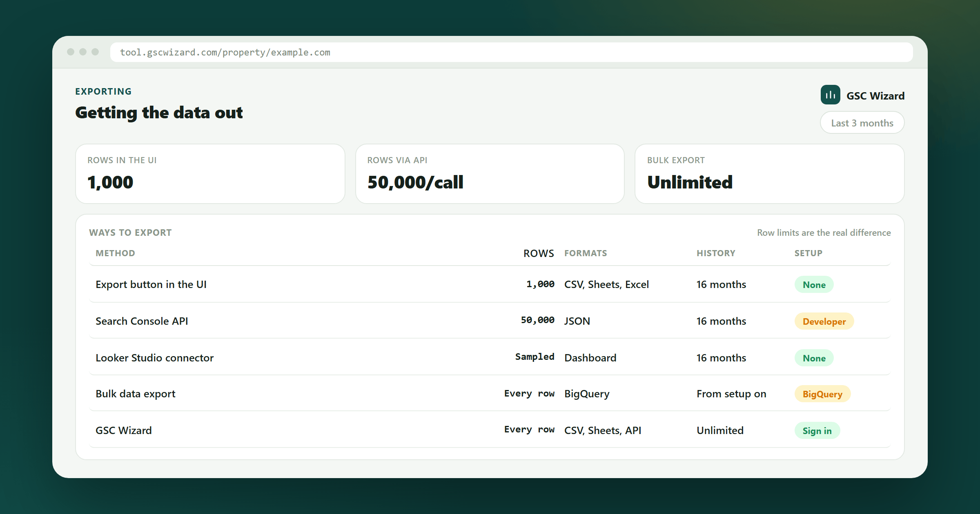This screenshot has height=514, width=980.
Task: Select the GSC Wizard method row
Action: pyautogui.click(x=490, y=430)
